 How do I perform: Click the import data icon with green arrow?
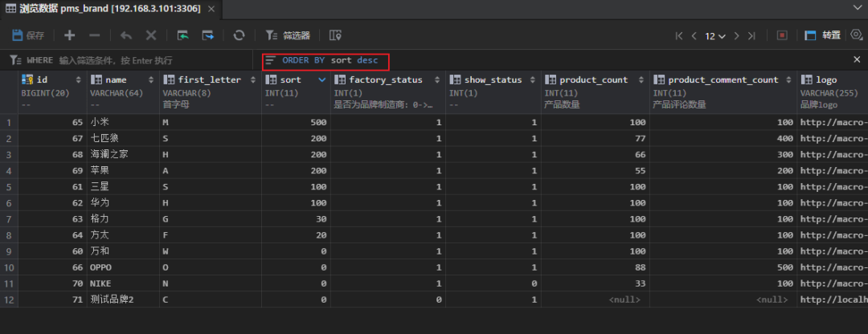(182, 35)
